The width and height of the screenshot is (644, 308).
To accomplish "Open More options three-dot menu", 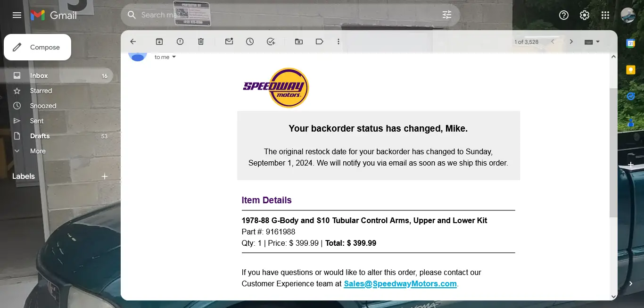I will 339,42.
